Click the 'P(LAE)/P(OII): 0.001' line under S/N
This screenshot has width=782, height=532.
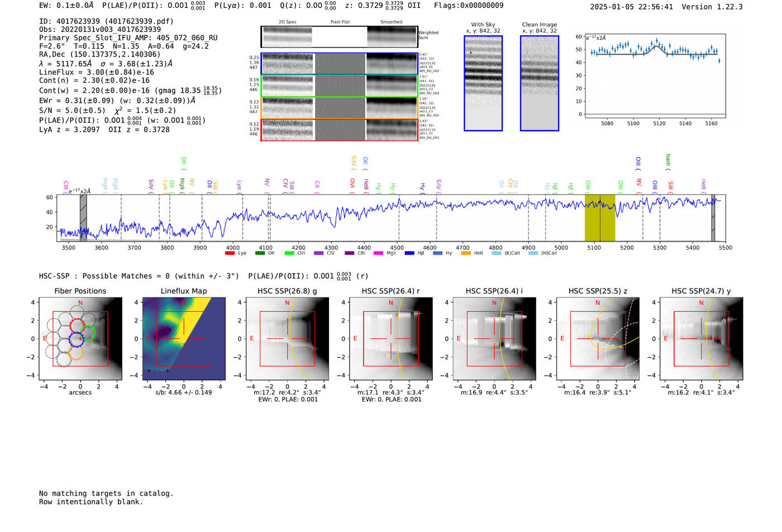click(122, 120)
